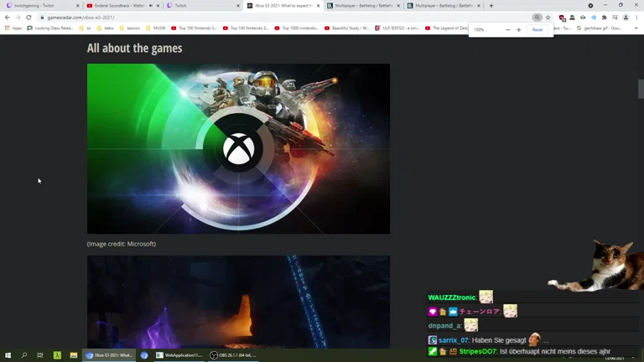Click the browser forward arrow
644x362 pixels.
coord(18,18)
